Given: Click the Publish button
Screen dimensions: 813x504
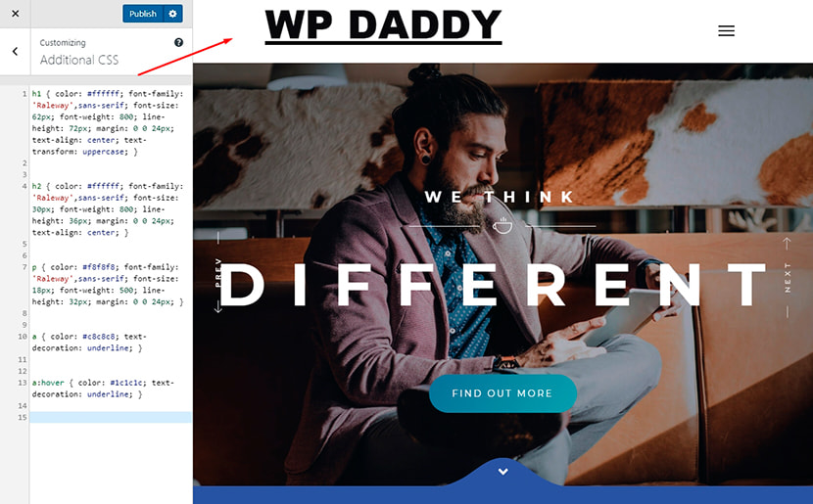Looking at the screenshot, I should [x=143, y=14].
